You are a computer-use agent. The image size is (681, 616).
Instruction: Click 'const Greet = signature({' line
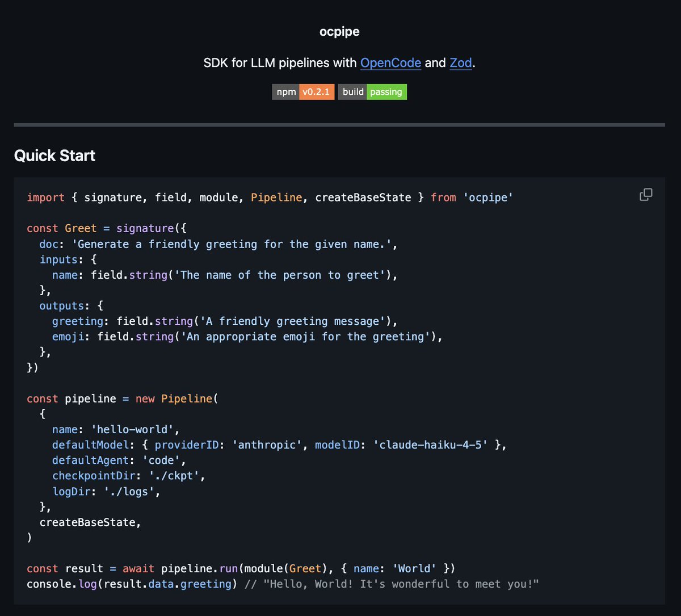(x=107, y=228)
